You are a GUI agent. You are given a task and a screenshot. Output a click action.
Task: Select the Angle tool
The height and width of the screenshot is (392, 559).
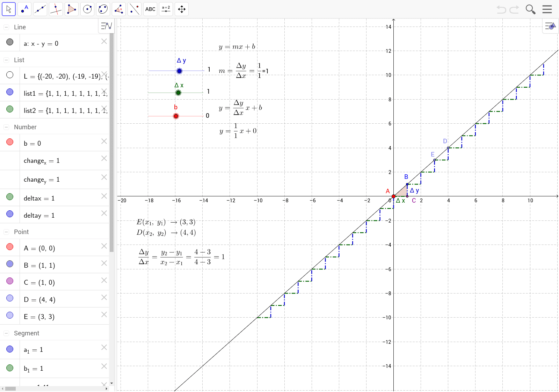pyautogui.click(x=119, y=9)
